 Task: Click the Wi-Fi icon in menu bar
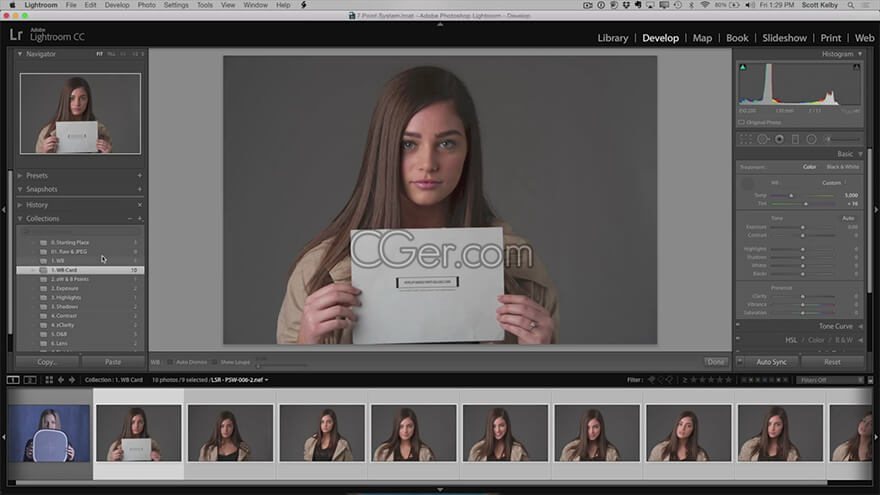pos(705,5)
